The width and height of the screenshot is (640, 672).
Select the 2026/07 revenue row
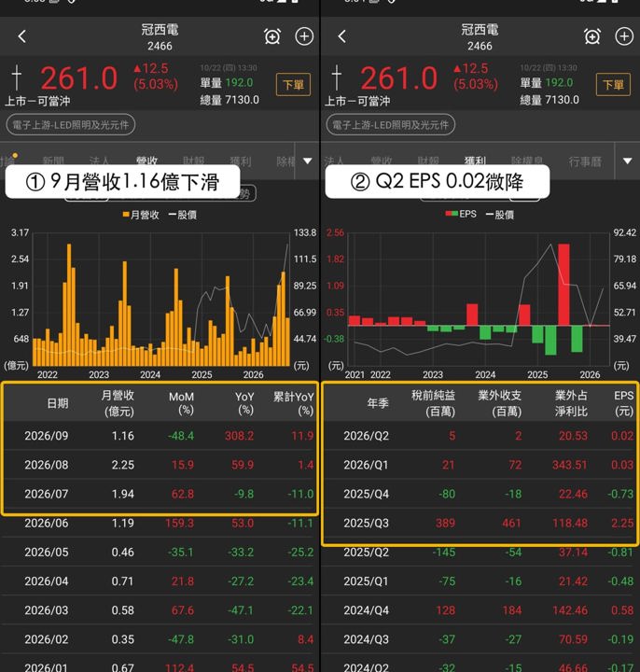coord(160,494)
